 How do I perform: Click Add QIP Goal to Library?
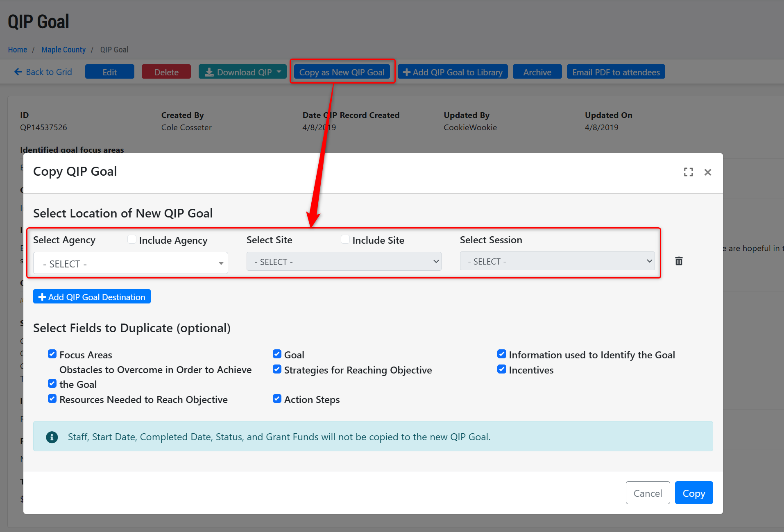click(453, 72)
